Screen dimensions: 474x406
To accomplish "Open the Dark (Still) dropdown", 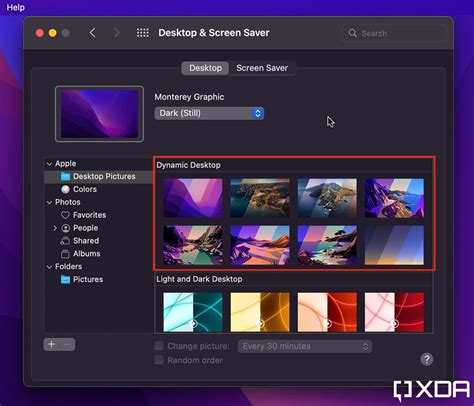I will 209,113.
